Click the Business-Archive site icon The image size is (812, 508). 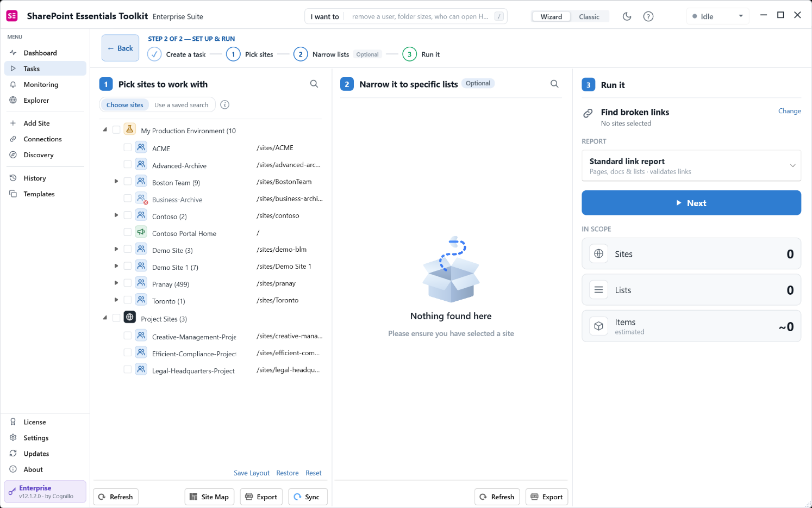141,198
